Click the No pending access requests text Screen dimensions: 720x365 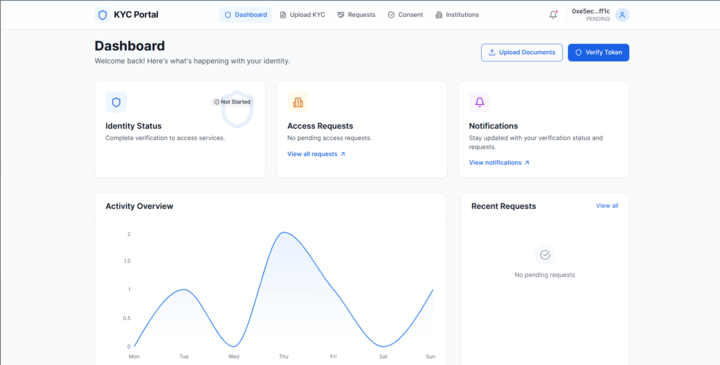(329, 138)
